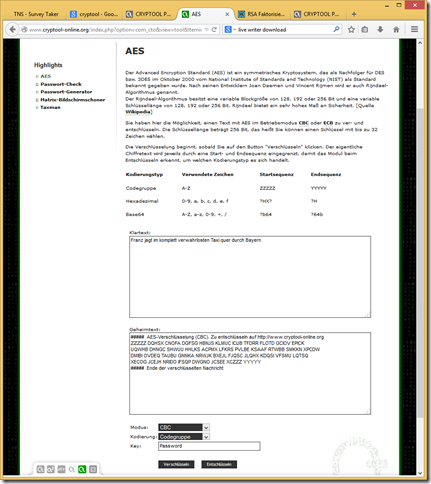Image resolution: width=431 pixels, height=484 pixels.
Task: Switch to the RSA Faktorisie... tab
Action: (x=262, y=14)
